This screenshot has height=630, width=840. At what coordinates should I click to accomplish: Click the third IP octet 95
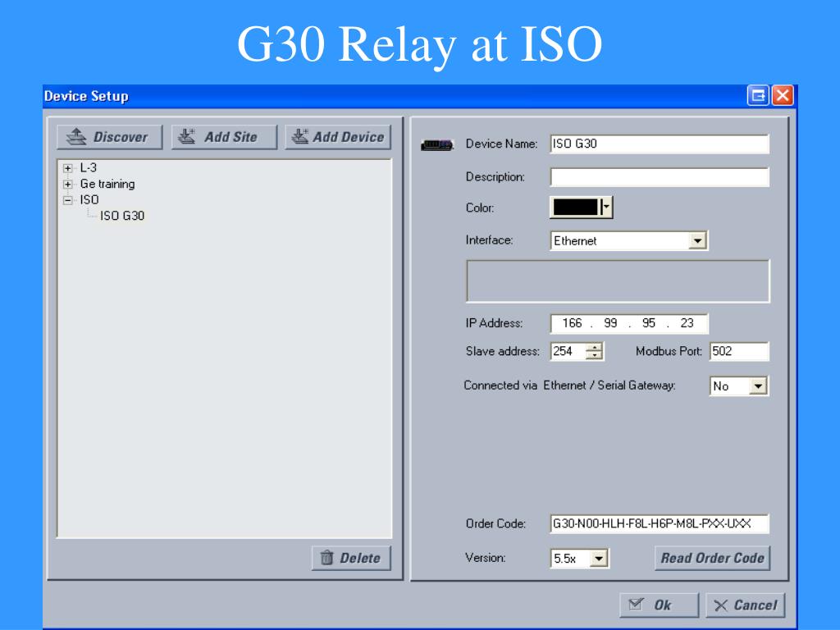tap(648, 323)
